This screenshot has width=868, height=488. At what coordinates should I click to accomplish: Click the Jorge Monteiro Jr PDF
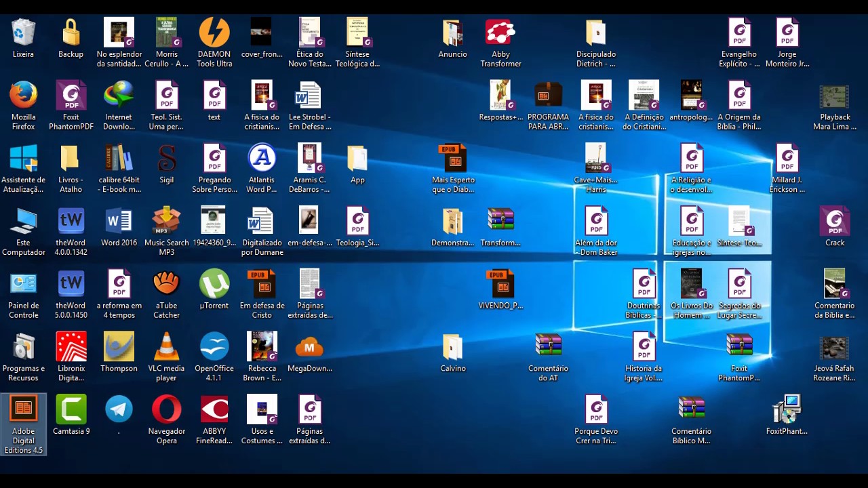tap(787, 33)
